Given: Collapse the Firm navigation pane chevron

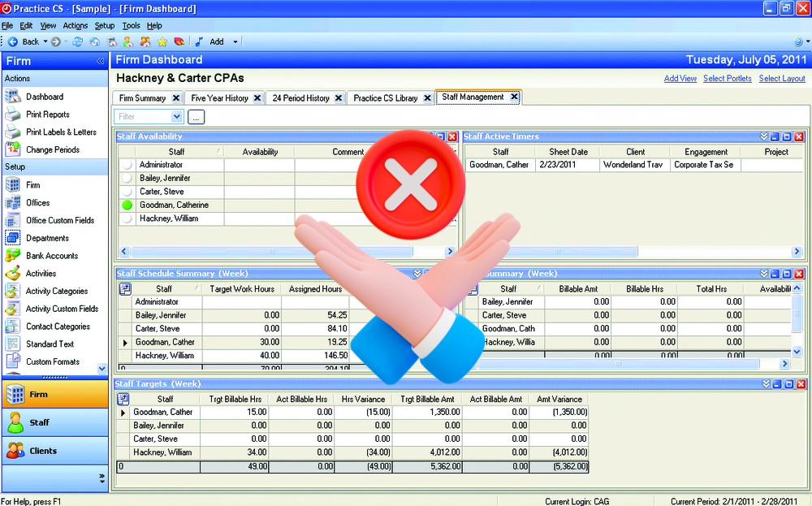Looking at the screenshot, I should pyautogui.click(x=100, y=61).
